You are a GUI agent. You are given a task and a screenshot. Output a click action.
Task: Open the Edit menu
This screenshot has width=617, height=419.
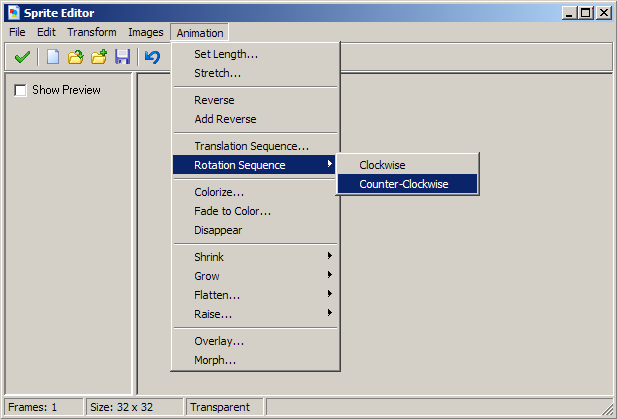coord(46,32)
